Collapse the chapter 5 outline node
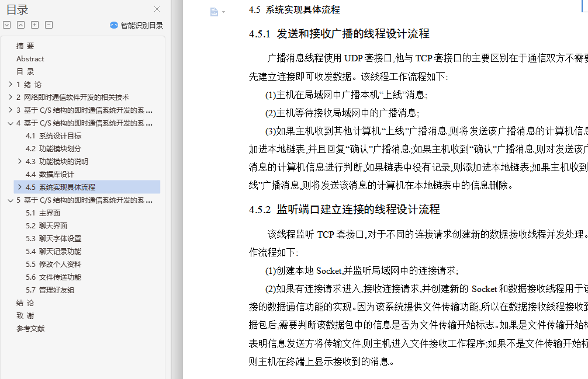This screenshot has height=379, width=588. (x=11, y=200)
